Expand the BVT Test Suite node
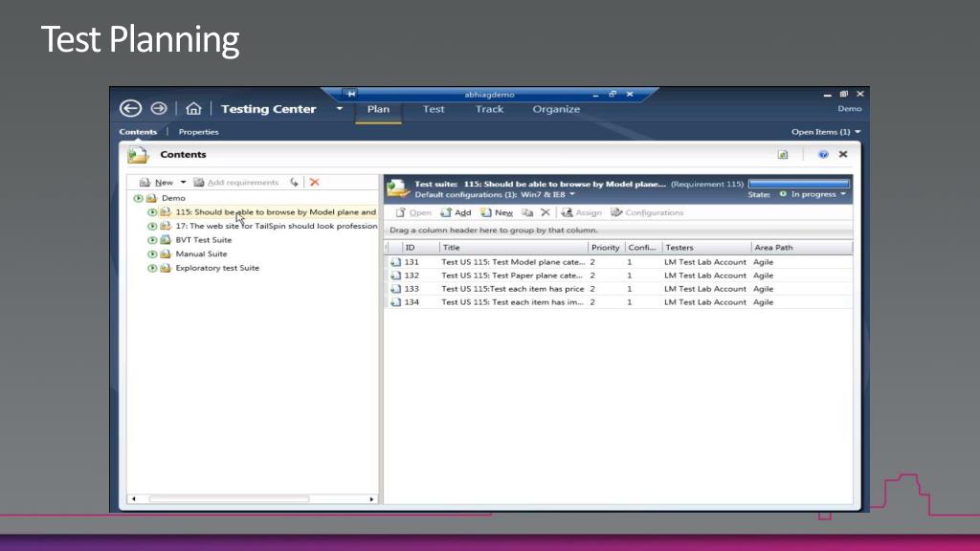The image size is (980, 551). [152, 240]
